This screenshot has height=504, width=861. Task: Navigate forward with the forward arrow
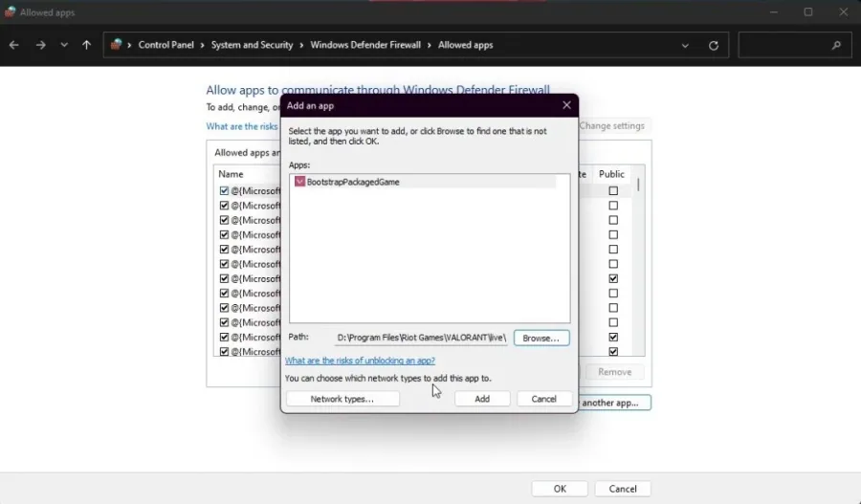point(40,45)
